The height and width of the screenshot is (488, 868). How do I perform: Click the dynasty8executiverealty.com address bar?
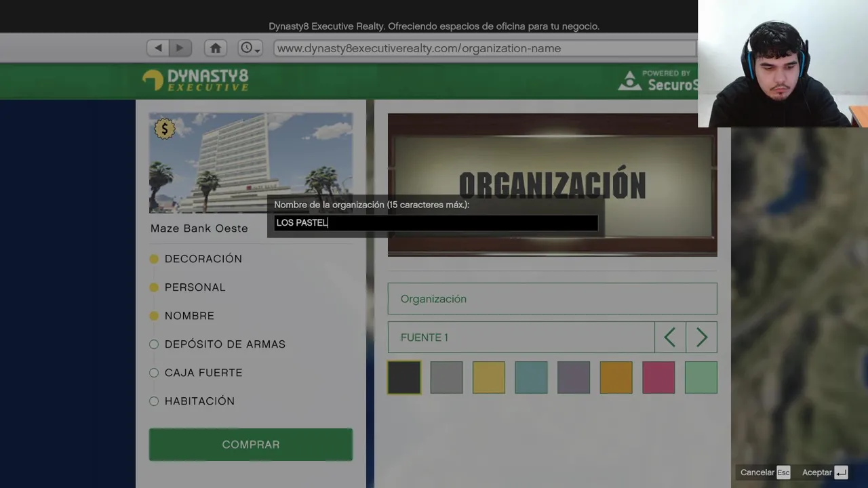point(485,48)
